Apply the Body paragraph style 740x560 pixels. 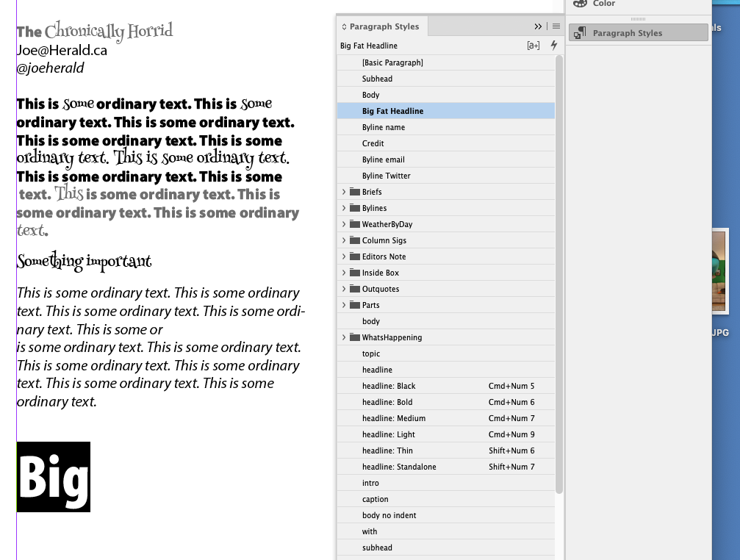coord(446,95)
